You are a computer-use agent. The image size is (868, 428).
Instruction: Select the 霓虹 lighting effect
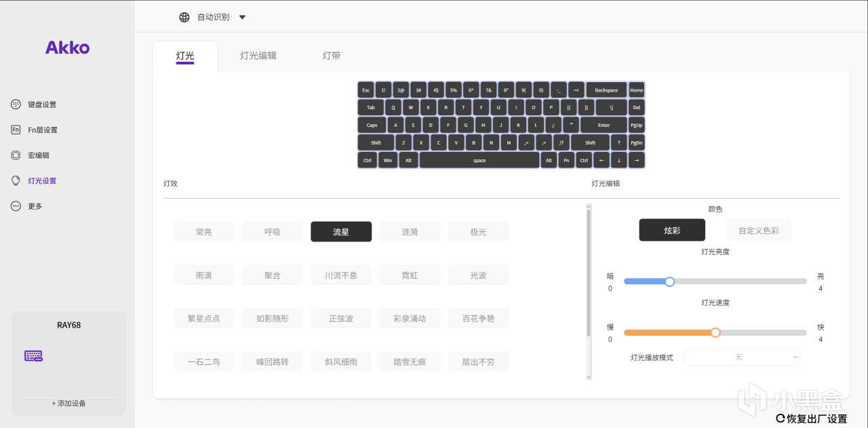click(410, 275)
